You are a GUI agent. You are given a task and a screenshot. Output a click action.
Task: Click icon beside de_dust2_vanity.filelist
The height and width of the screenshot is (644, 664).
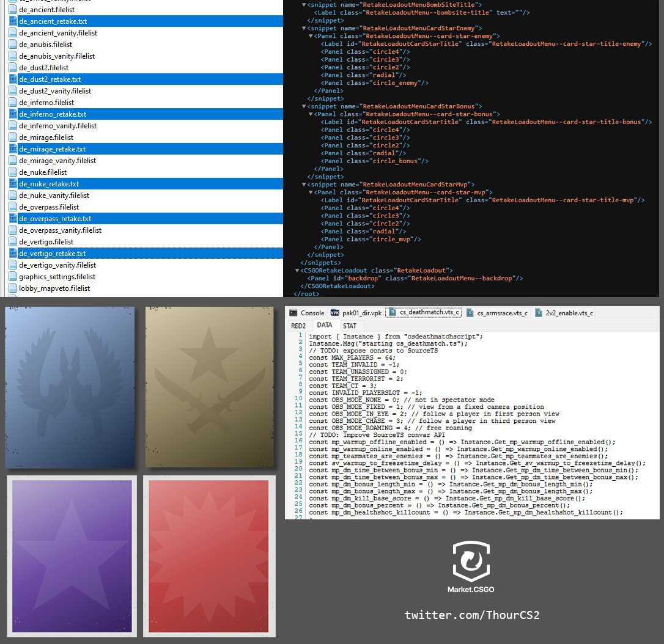13,91
